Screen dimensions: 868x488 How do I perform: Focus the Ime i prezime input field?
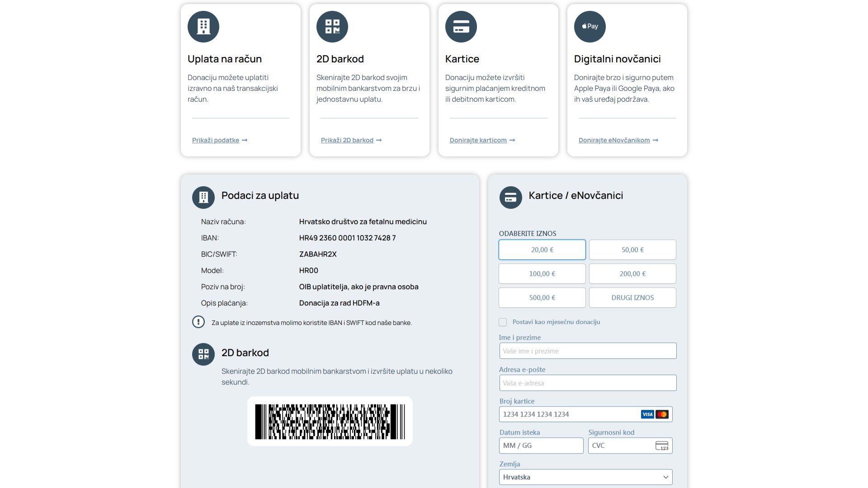tap(588, 351)
